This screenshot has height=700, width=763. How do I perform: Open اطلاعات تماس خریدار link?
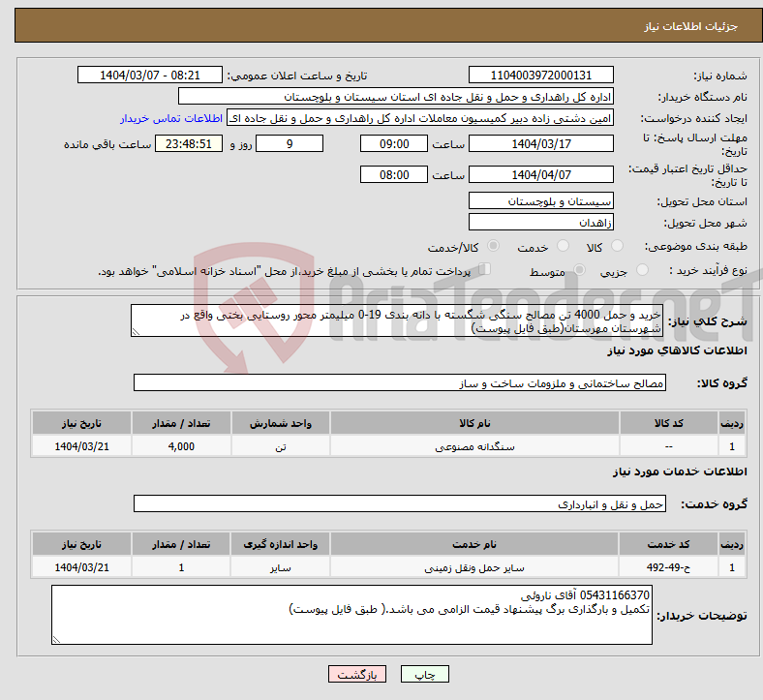(171, 118)
